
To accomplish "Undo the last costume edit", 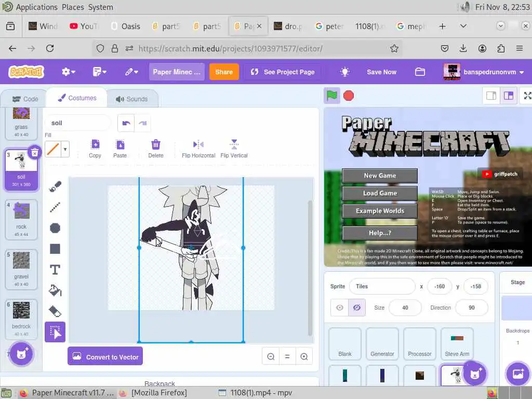I will [x=126, y=123].
